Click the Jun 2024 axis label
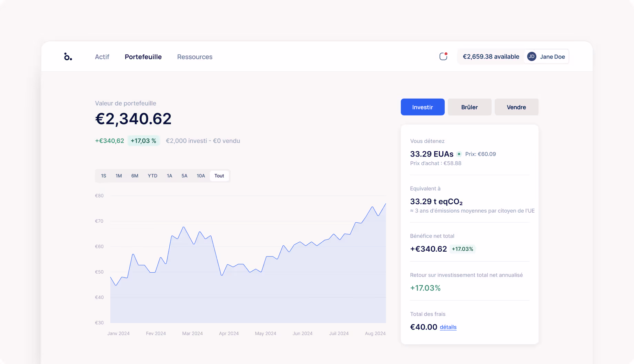This screenshot has width=634, height=364. click(x=303, y=333)
